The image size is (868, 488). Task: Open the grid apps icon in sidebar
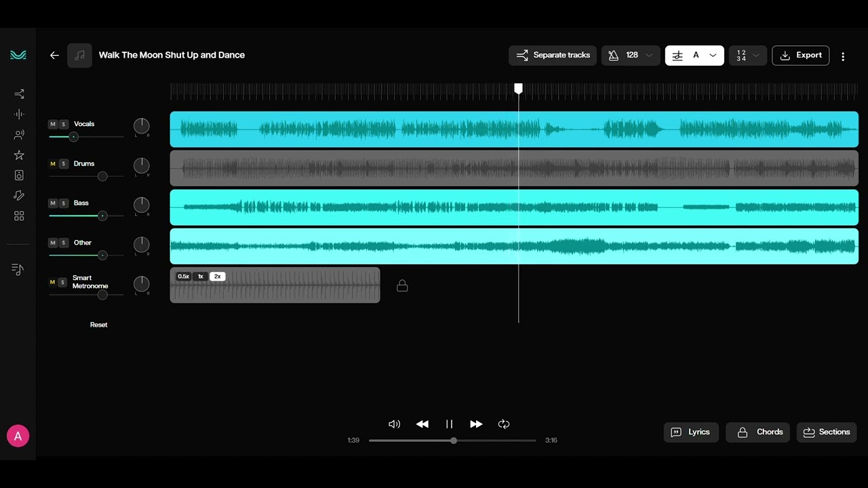pyautogui.click(x=19, y=216)
